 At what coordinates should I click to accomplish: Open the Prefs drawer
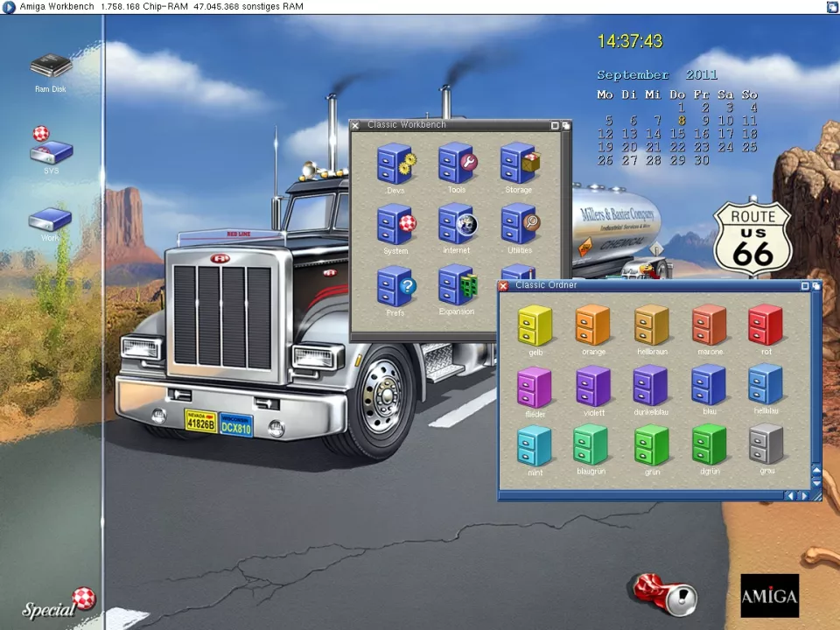[x=395, y=287]
